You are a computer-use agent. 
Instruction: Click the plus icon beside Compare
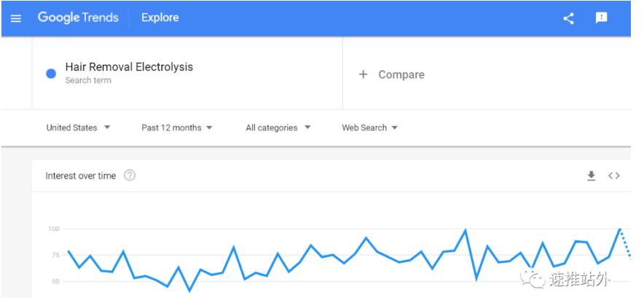(363, 74)
